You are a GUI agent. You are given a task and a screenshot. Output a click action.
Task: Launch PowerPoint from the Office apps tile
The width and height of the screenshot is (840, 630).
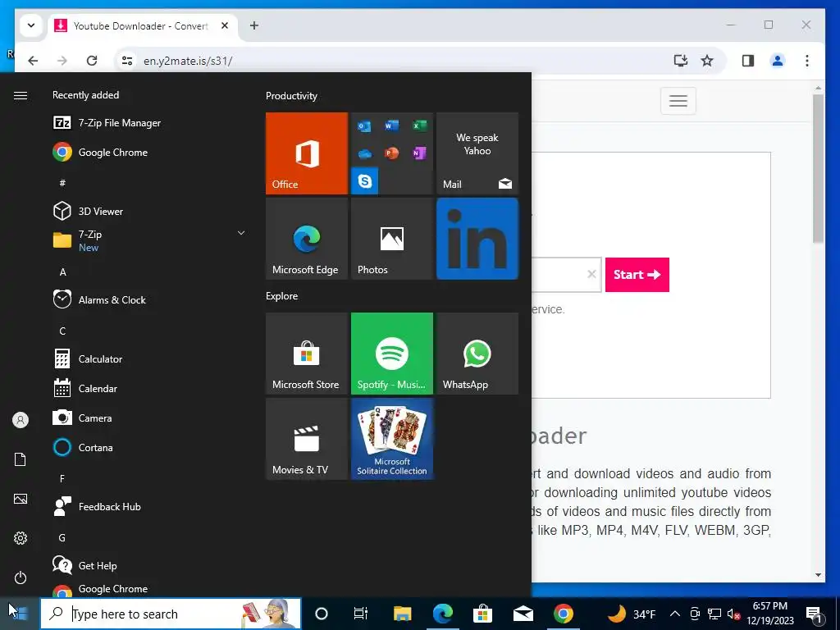pyautogui.click(x=391, y=153)
